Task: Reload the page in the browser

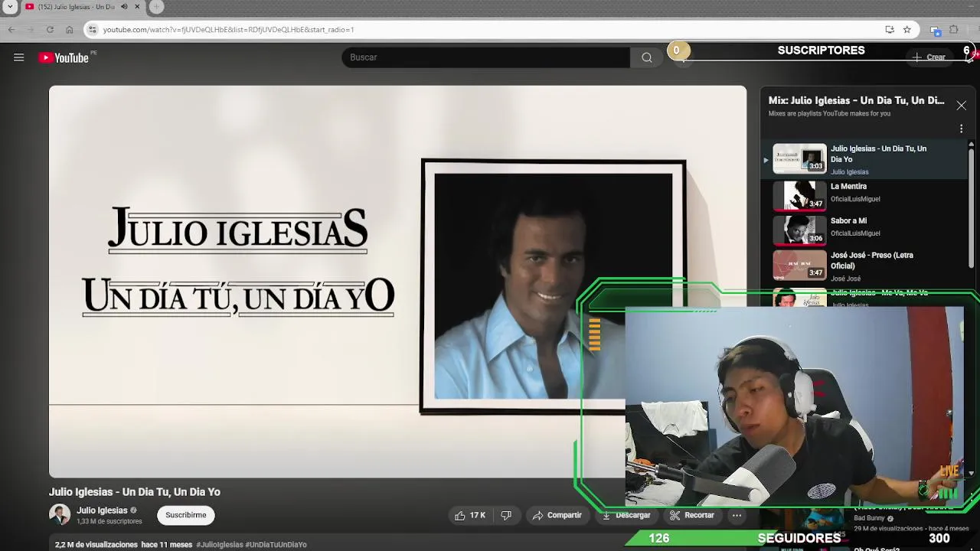Action: (x=50, y=29)
